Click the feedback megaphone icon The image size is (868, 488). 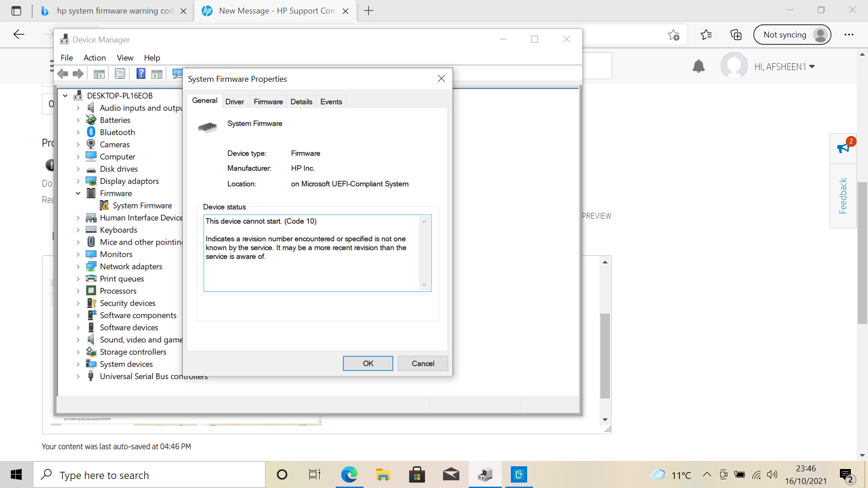click(x=843, y=148)
